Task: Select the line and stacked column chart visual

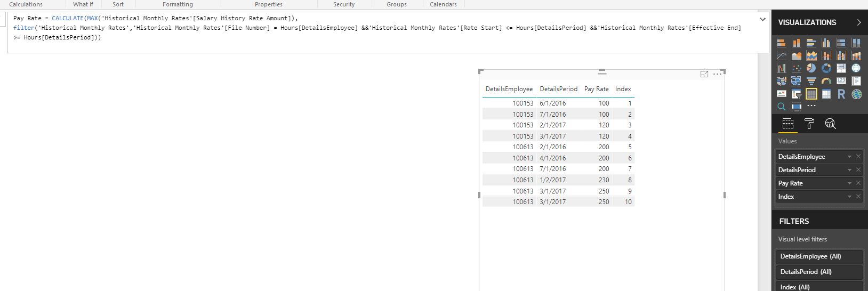Action: tap(826, 55)
